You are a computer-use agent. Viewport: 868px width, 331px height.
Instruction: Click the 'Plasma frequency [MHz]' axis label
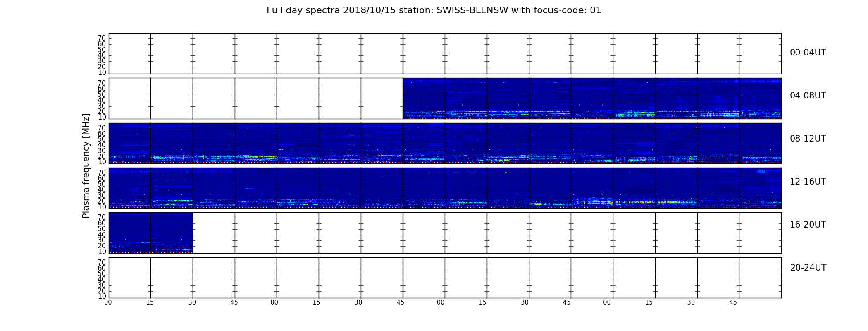pos(86,165)
